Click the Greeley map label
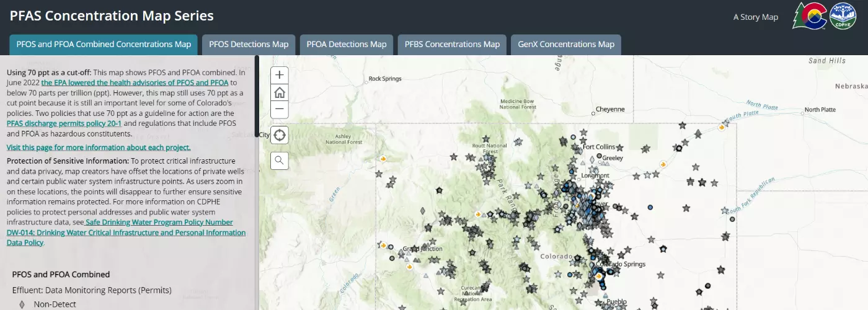The image size is (868, 310). [613, 158]
